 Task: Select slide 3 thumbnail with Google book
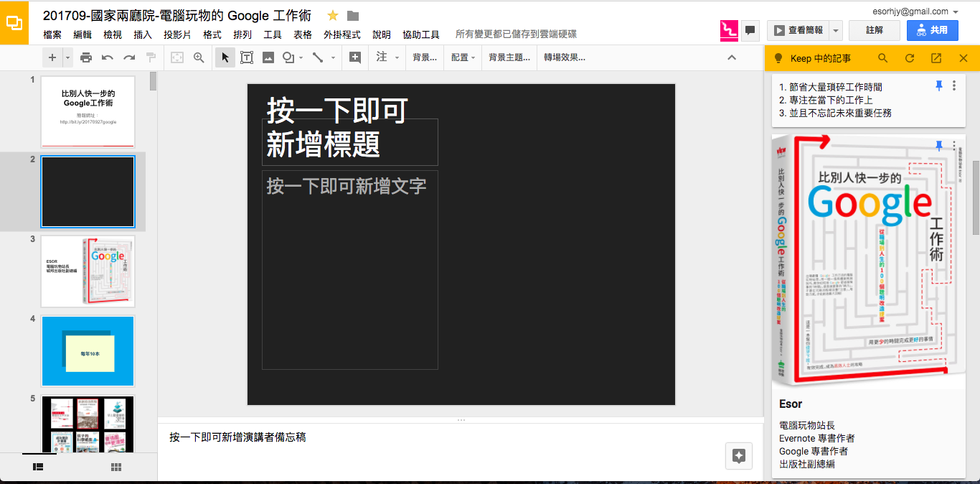[x=88, y=271]
